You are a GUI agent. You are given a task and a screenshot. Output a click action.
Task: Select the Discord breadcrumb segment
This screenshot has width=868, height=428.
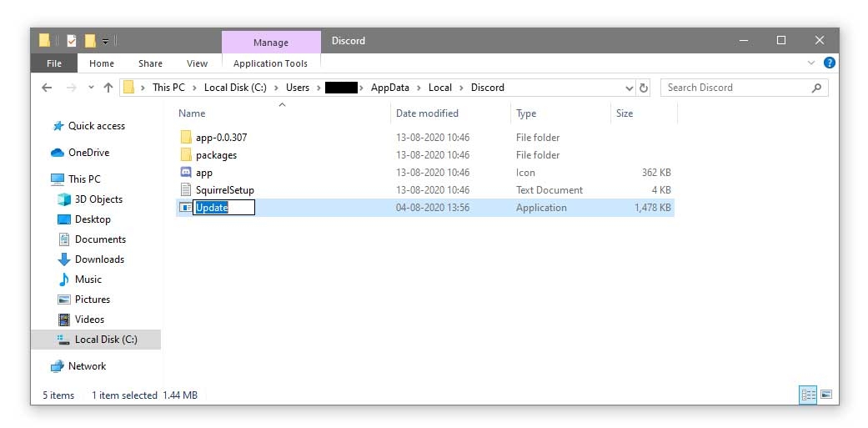tap(487, 88)
